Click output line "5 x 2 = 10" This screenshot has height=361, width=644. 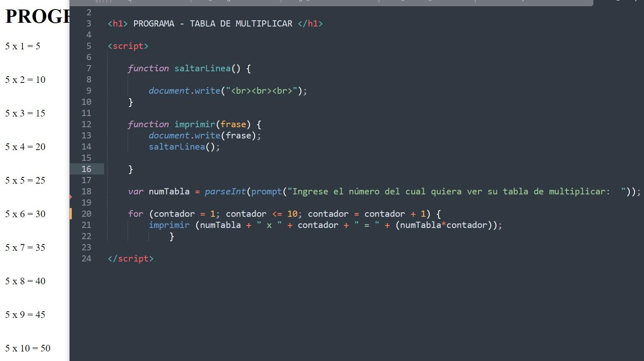25,80
